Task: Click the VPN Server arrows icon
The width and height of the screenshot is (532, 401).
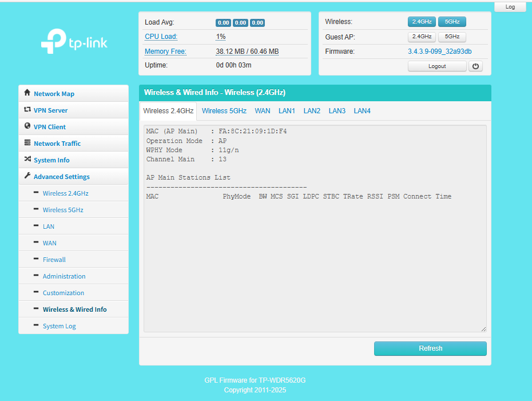Action: tap(27, 110)
